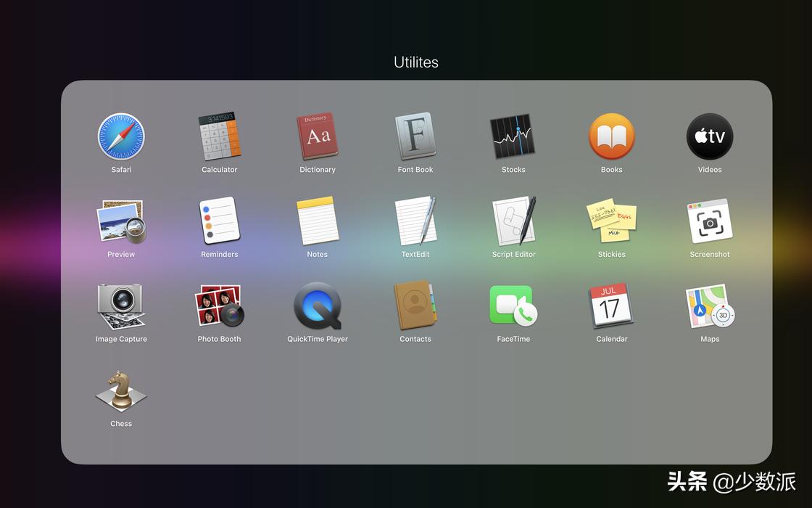This screenshot has height=508, width=812.
Task: Open the Apple TV Videos app
Action: point(710,136)
